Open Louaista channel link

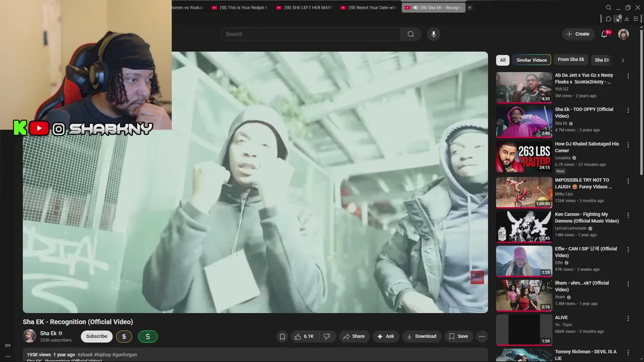563,158
